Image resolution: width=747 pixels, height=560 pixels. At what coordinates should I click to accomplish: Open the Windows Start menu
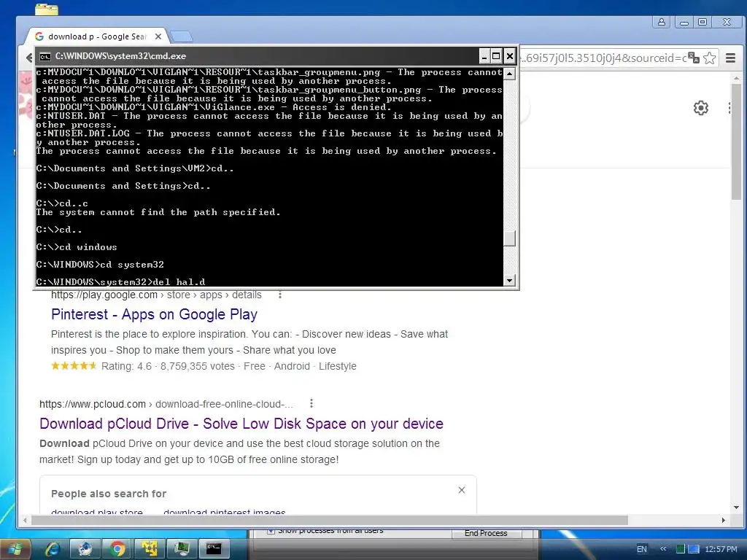click(15, 548)
